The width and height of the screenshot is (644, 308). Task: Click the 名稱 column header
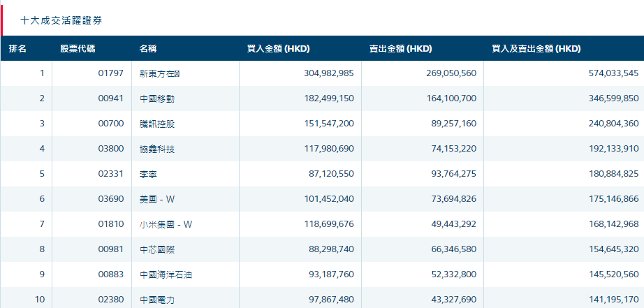[148, 49]
